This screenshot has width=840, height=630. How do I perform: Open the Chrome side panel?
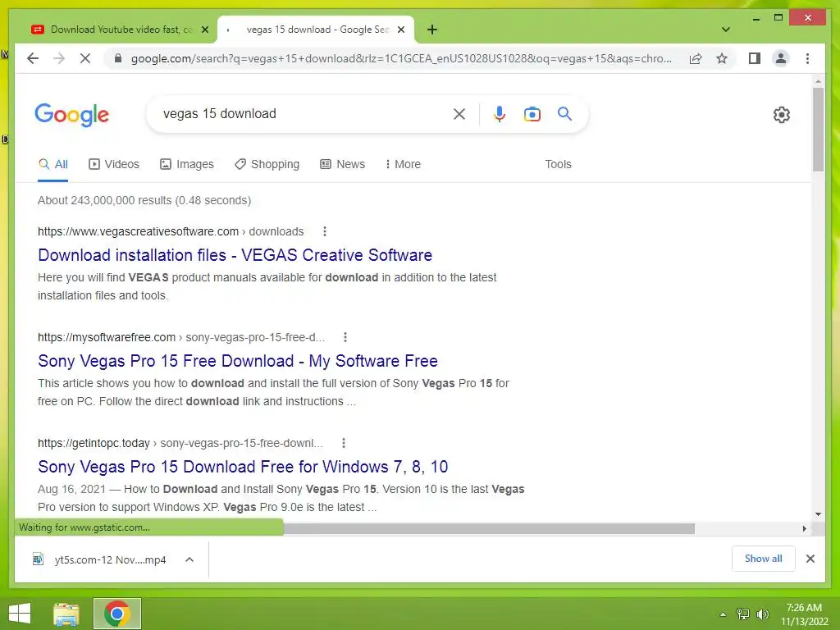click(755, 58)
